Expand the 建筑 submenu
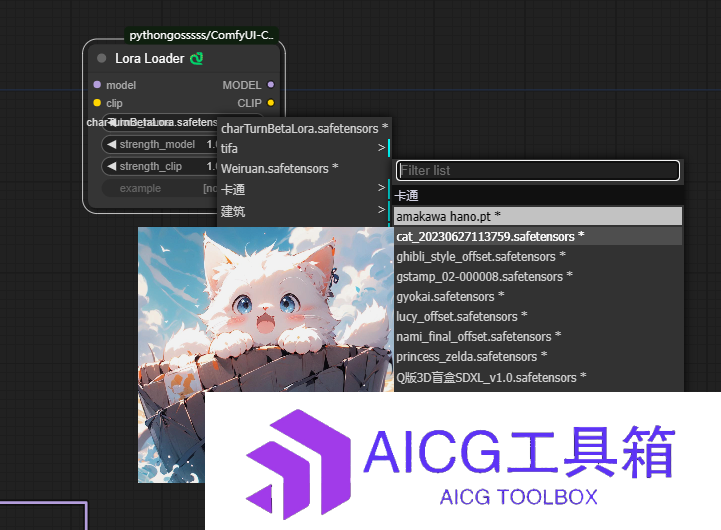The height and width of the screenshot is (530, 721). pos(304,211)
